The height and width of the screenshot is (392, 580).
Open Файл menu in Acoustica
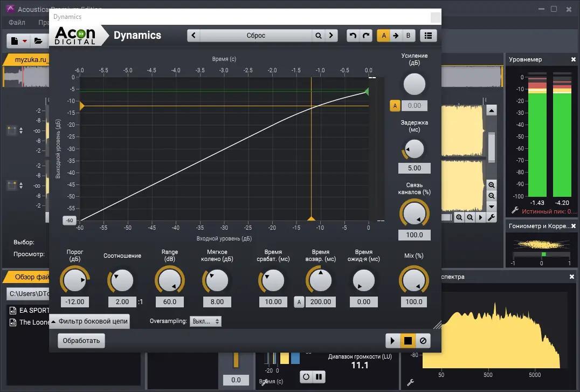[17, 23]
